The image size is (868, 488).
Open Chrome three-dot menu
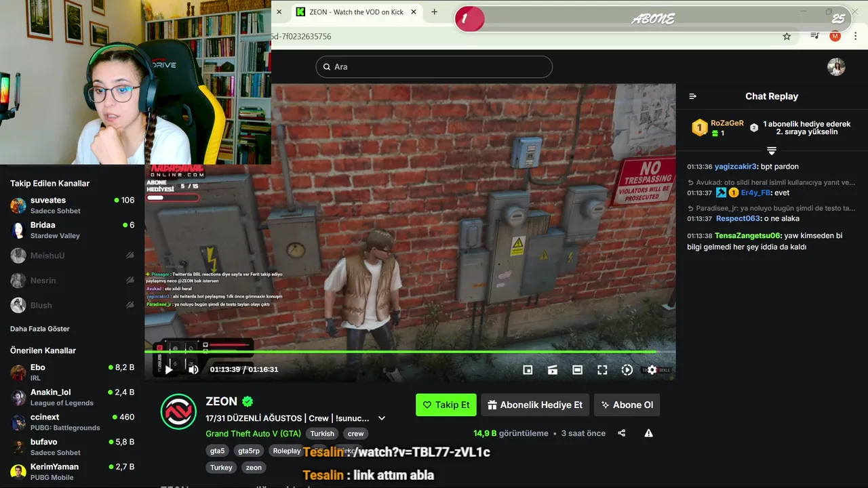pyautogui.click(x=856, y=37)
